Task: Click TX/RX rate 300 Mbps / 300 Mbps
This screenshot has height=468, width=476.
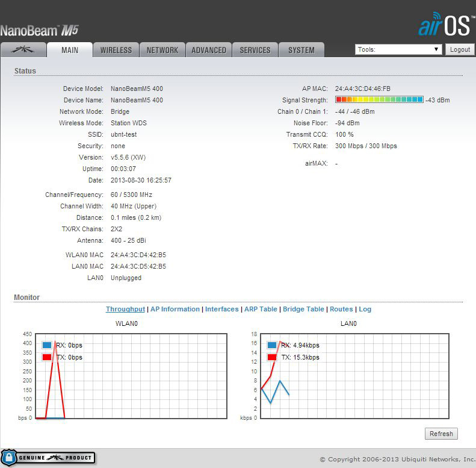Action: click(x=366, y=146)
